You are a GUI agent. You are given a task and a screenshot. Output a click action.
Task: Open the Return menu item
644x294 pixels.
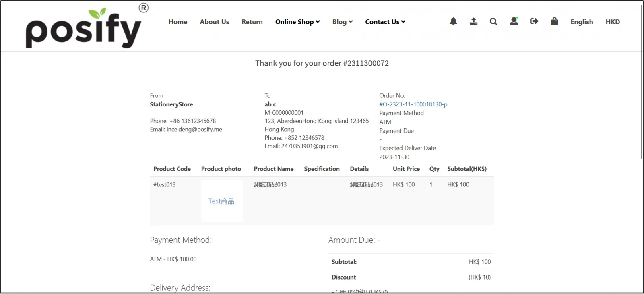coord(252,22)
